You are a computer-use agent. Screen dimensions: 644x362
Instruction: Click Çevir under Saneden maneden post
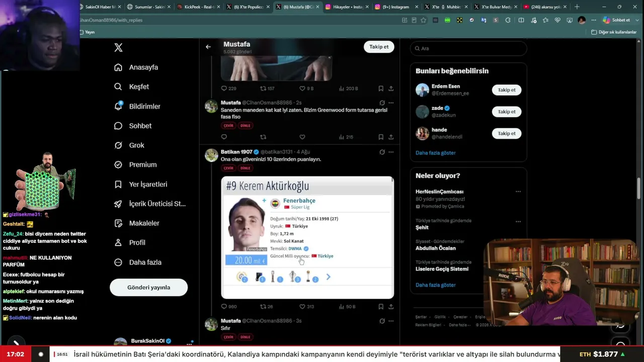pyautogui.click(x=228, y=126)
